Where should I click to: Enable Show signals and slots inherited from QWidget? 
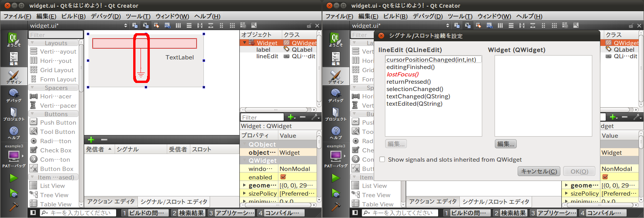pyautogui.click(x=382, y=159)
